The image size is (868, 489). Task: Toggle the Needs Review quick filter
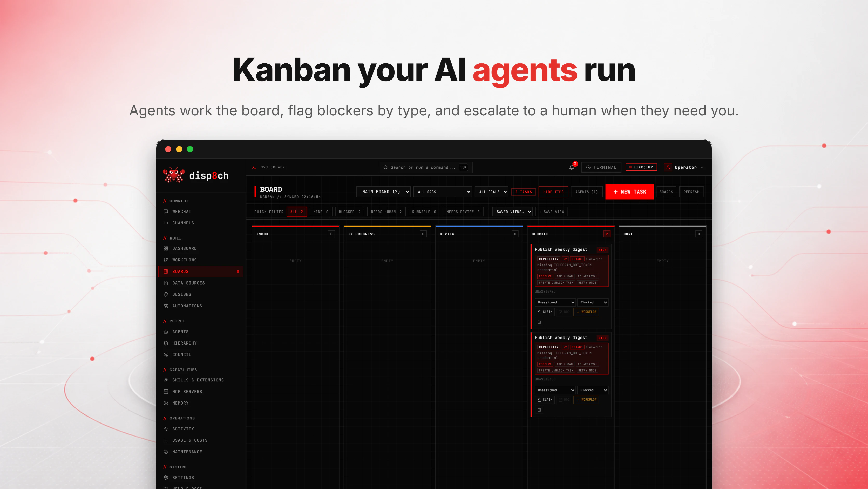point(463,212)
